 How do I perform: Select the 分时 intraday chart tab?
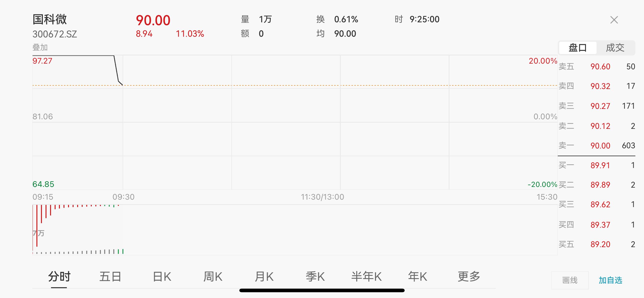pos(59,277)
